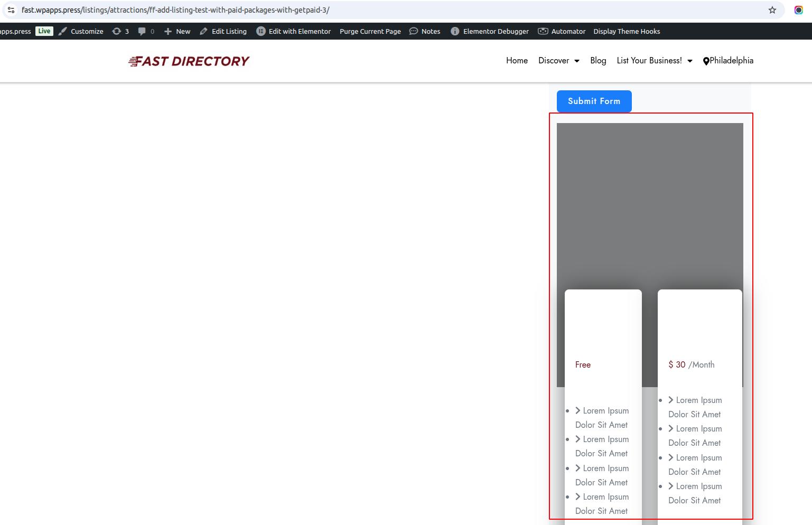
Task: Bookmark this page with star icon
Action: [x=772, y=10]
